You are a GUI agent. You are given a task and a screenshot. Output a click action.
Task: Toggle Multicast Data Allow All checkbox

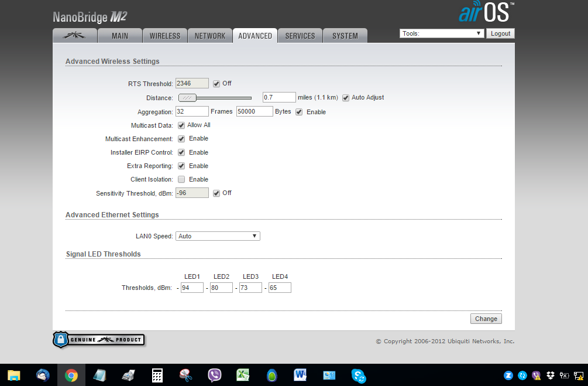point(181,125)
